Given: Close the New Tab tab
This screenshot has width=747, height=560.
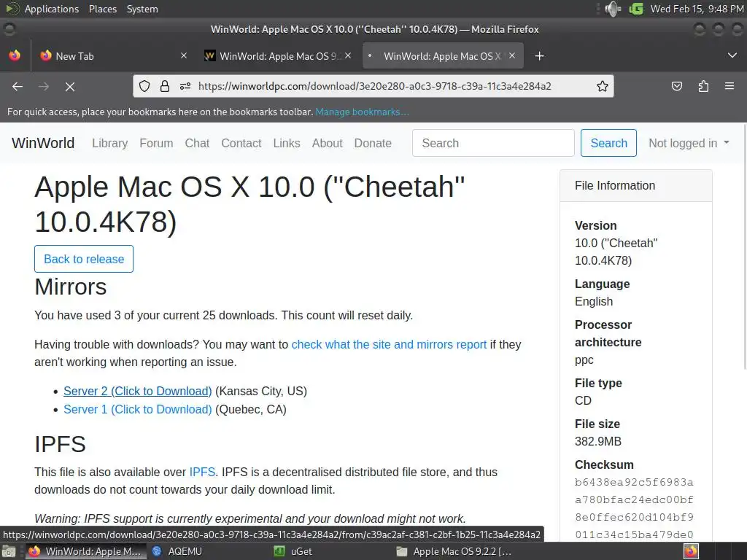Looking at the screenshot, I should coord(184,55).
